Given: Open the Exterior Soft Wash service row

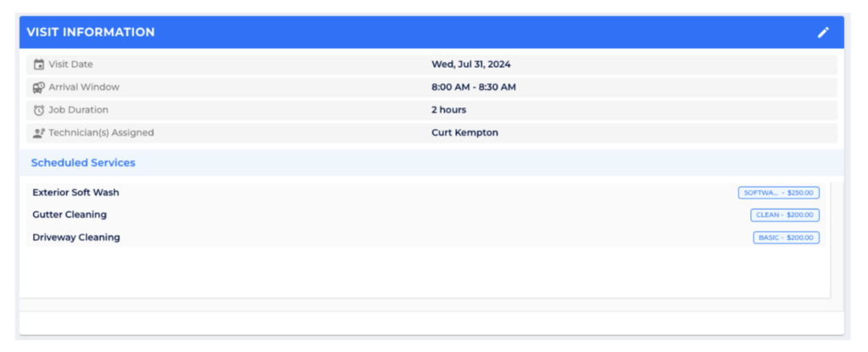Looking at the screenshot, I should (75, 193).
